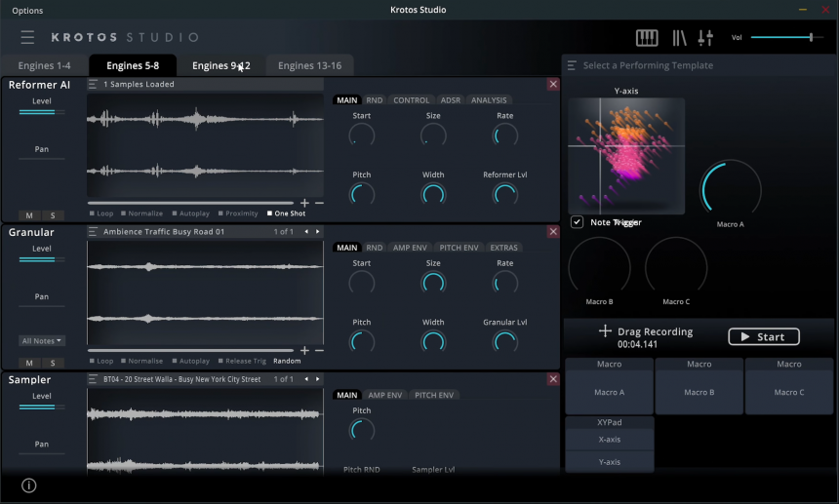The image size is (839, 504).
Task: Disable One Shot for Reformer AI
Action: click(286, 213)
